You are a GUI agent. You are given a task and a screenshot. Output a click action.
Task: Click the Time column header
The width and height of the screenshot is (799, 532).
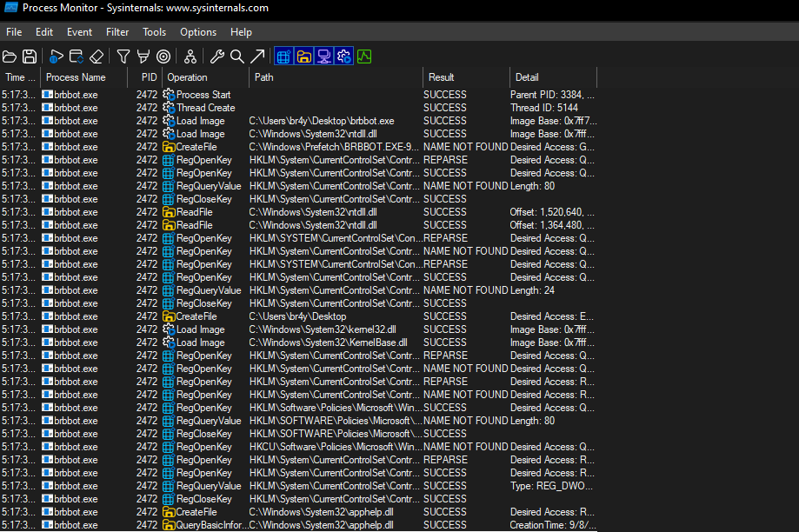pos(20,77)
